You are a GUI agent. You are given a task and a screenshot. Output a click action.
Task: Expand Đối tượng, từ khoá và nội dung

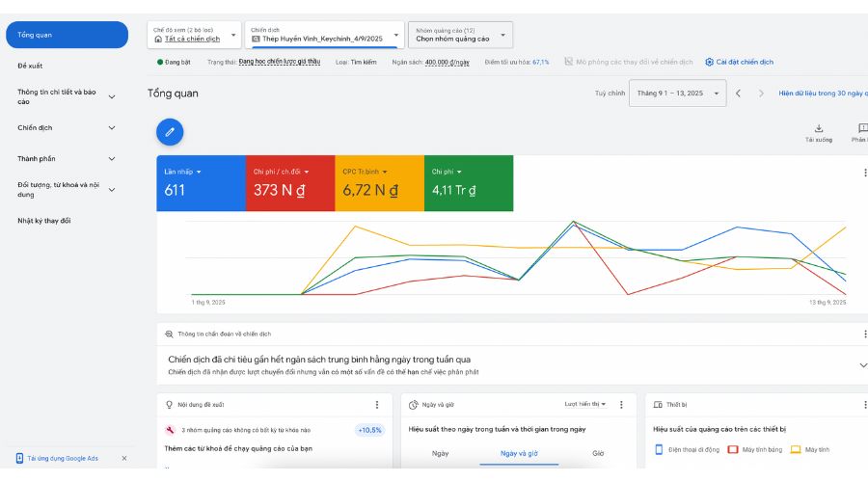pos(112,190)
